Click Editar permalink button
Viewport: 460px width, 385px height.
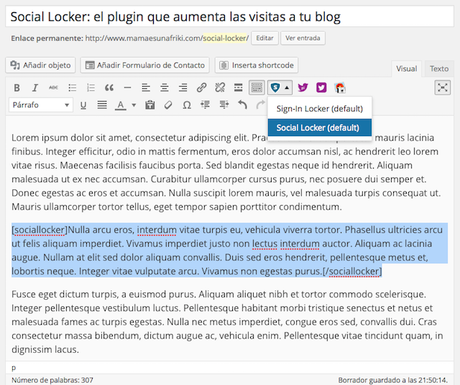265,38
